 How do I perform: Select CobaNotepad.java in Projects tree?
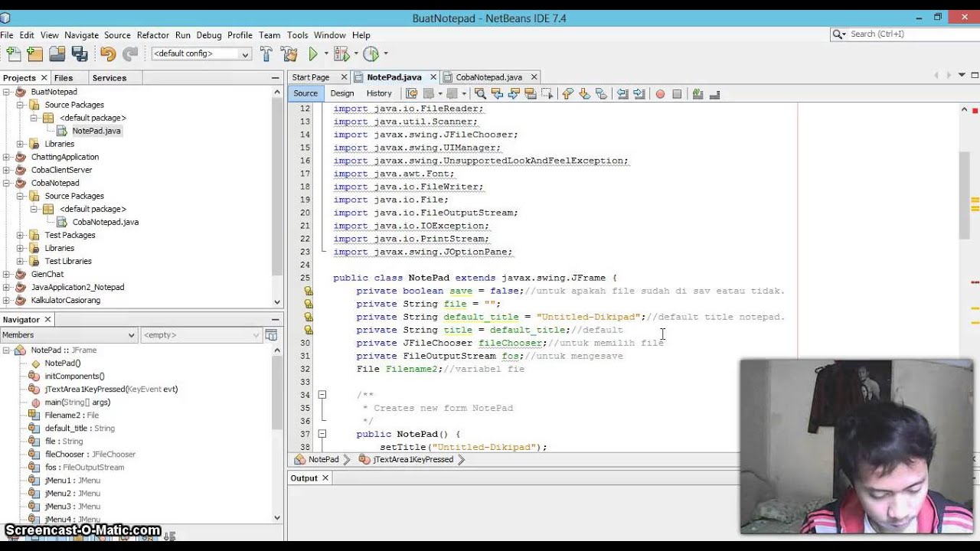tap(106, 222)
